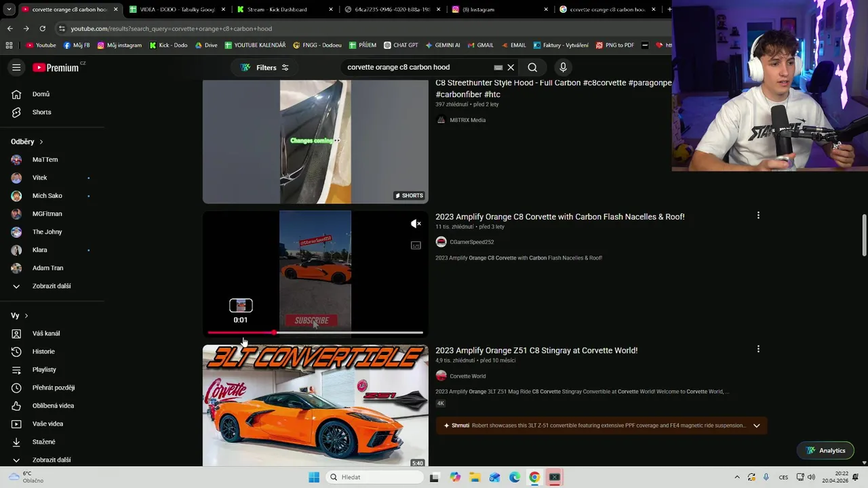Open more options for Z51 Stingray video

click(x=758, y=349)
